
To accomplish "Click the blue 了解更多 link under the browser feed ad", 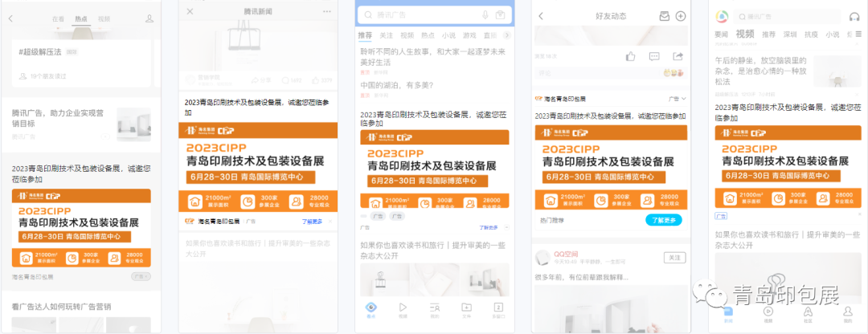I will 489,227.
